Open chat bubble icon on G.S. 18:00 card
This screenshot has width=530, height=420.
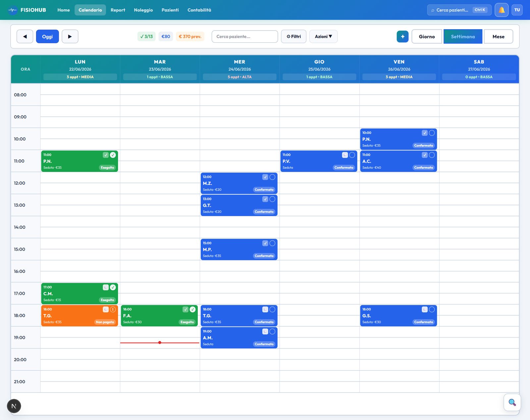[x=425, y=309]
